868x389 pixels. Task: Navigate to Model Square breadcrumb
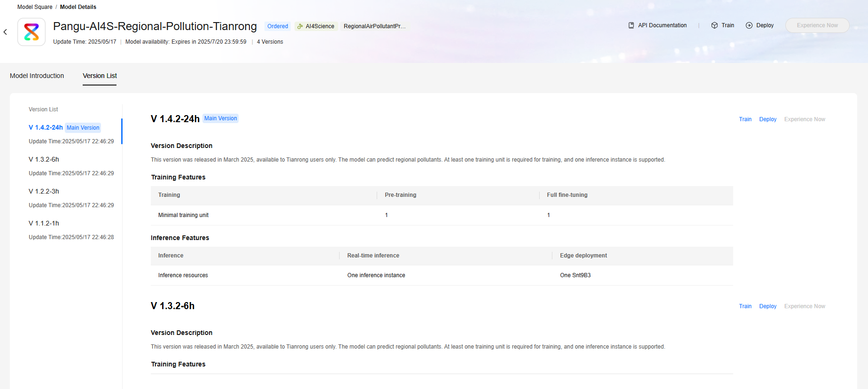[x=35, y=7]
